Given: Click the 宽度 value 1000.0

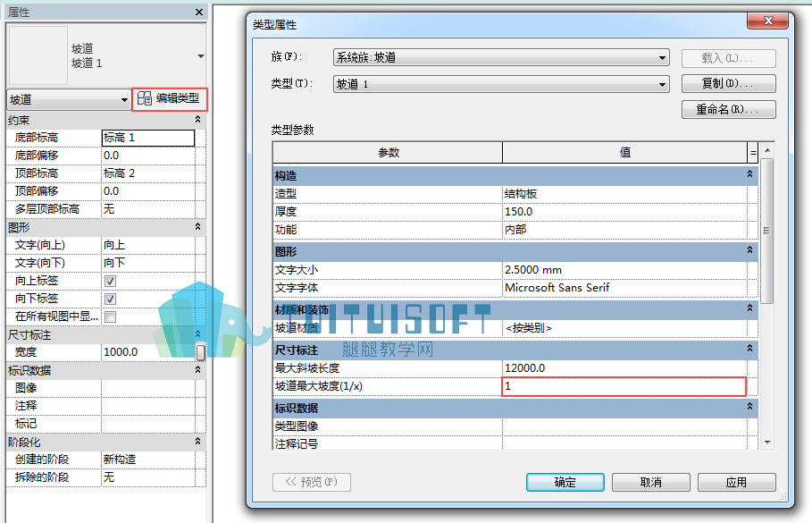Looking at the screenshot, I should pyautogui.click(x=148, y=352).
